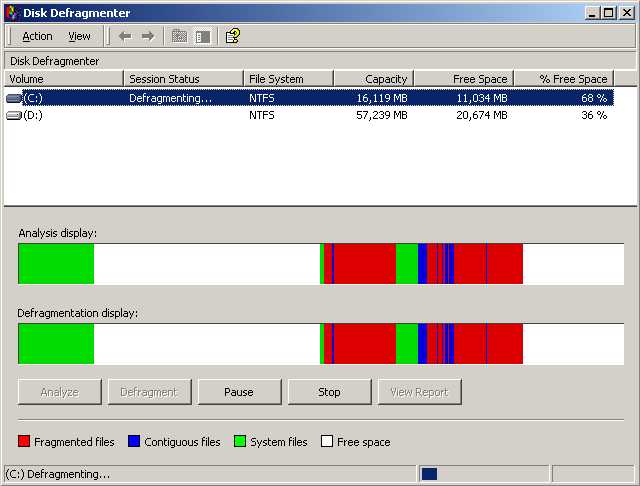Click the '36 %' free space value
Screen dimensions: 640x486
tap(594, 115)
